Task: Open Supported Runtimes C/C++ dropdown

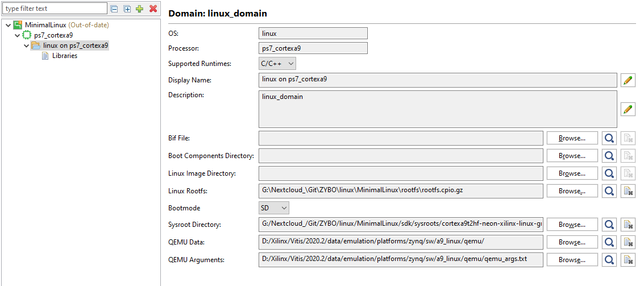Action: [x=277, y=64]
